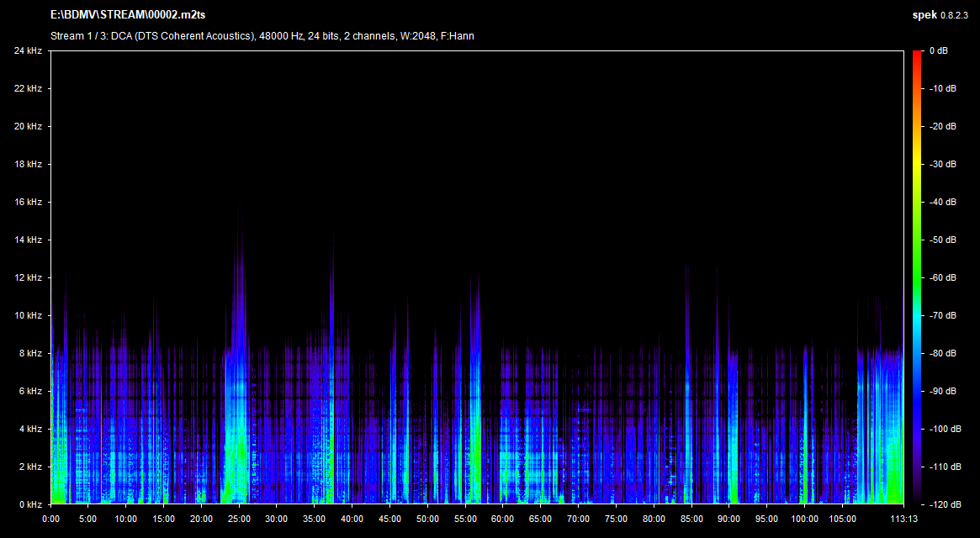Viewport: 980px width, 538px height.
Task: Click the 0 kHz frequency axis label
Action: pos(30,504)
